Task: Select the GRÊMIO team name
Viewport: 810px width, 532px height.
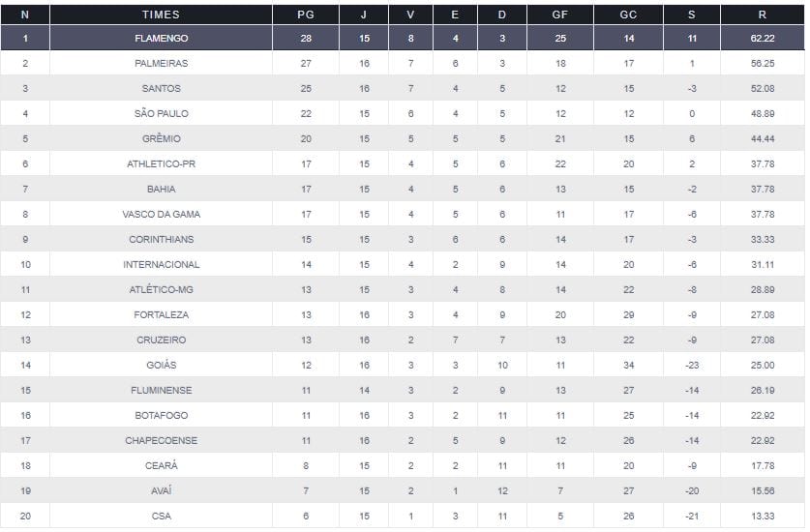Action: (x=161, y=138)
